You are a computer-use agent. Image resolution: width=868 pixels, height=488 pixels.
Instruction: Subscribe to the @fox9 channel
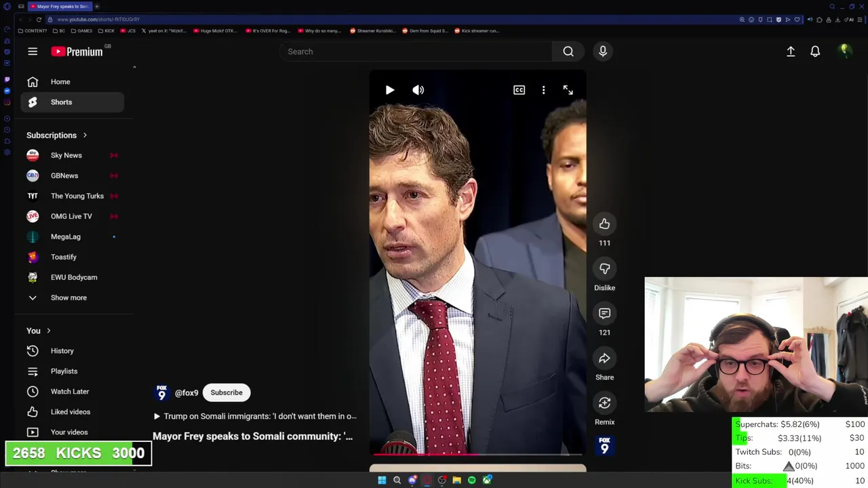[226, 392]
